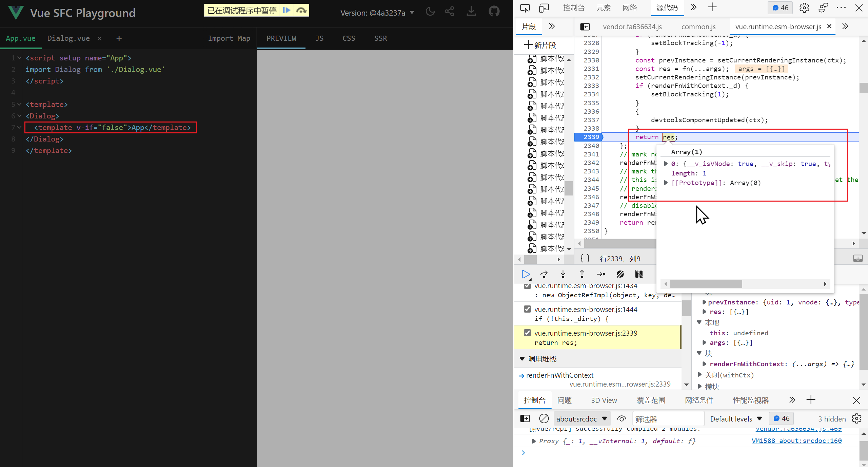Expand [[Prototype]] in the Array popup
The width and height of the screenshot is (868, 467).
point(666,182)
